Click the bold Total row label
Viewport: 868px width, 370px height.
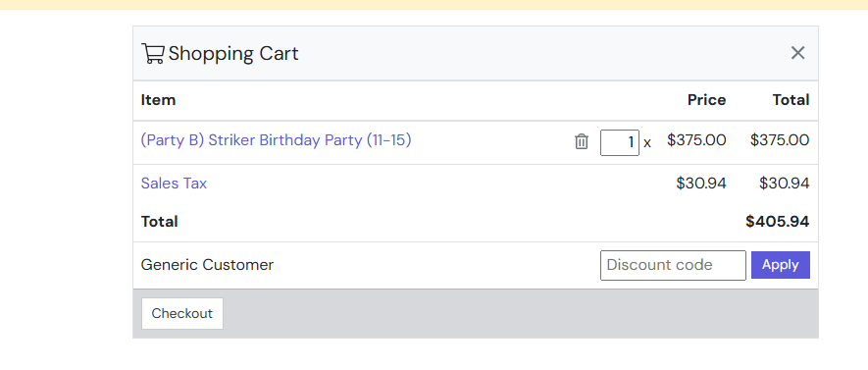(x=160, y=222)
